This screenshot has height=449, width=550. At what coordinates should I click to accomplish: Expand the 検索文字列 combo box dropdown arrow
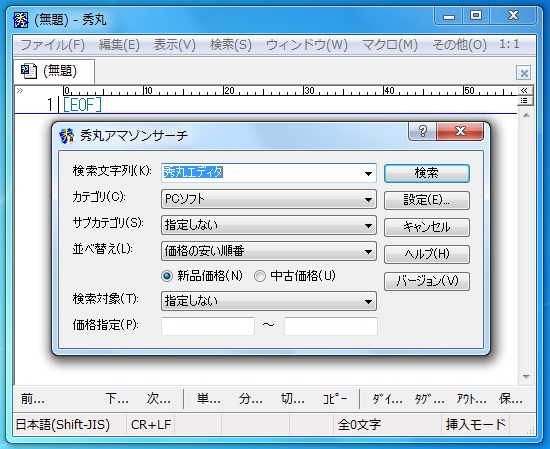(x=368, y=173)
